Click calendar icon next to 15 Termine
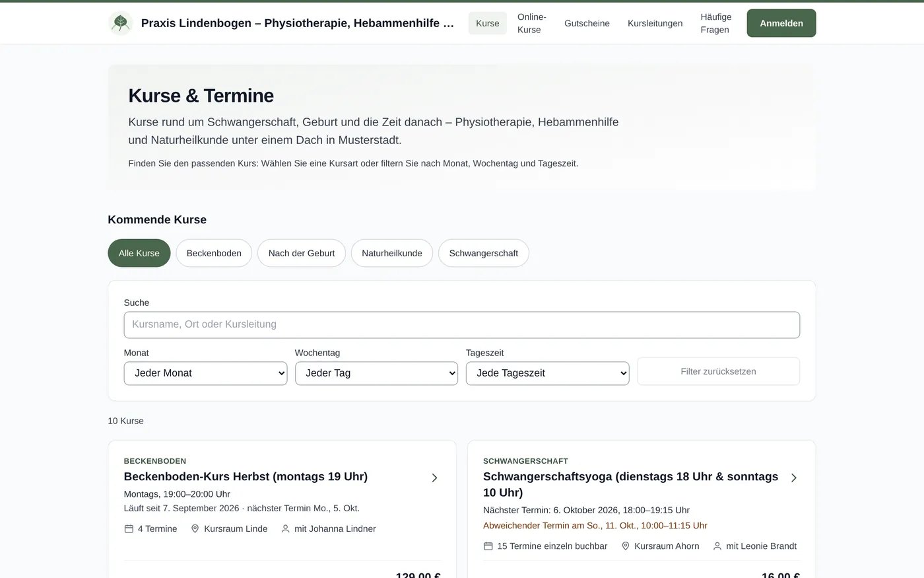 [x=488, y=546]
